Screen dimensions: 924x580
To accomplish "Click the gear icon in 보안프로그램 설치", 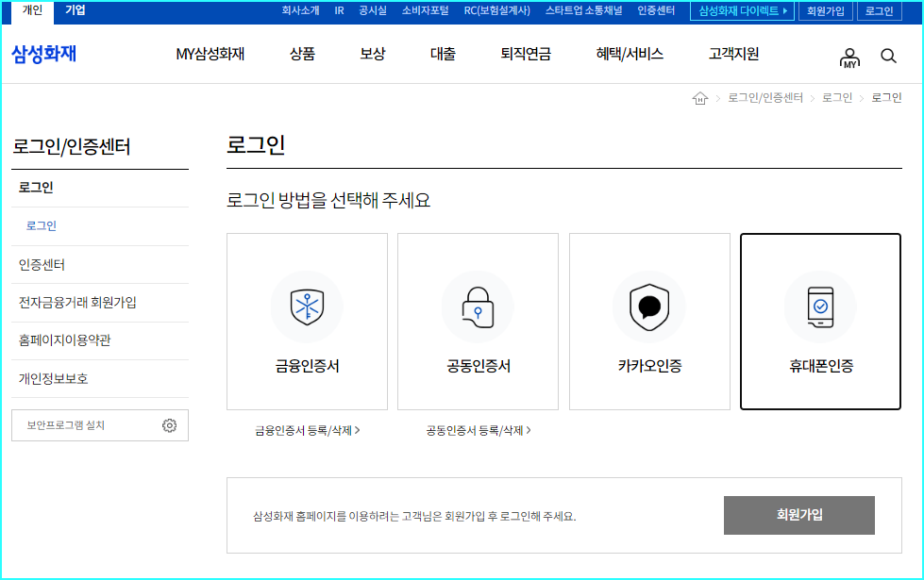I will 169,425.
